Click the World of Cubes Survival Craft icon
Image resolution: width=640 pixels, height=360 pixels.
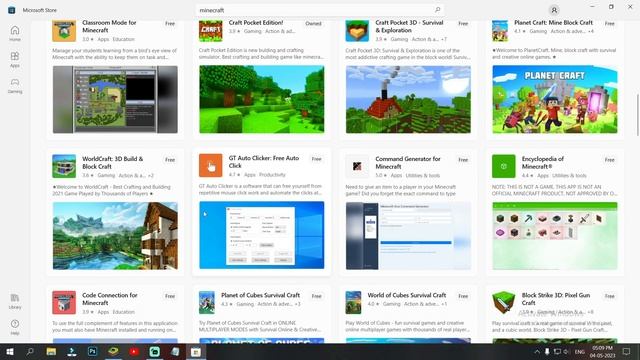tap(353, 302)
